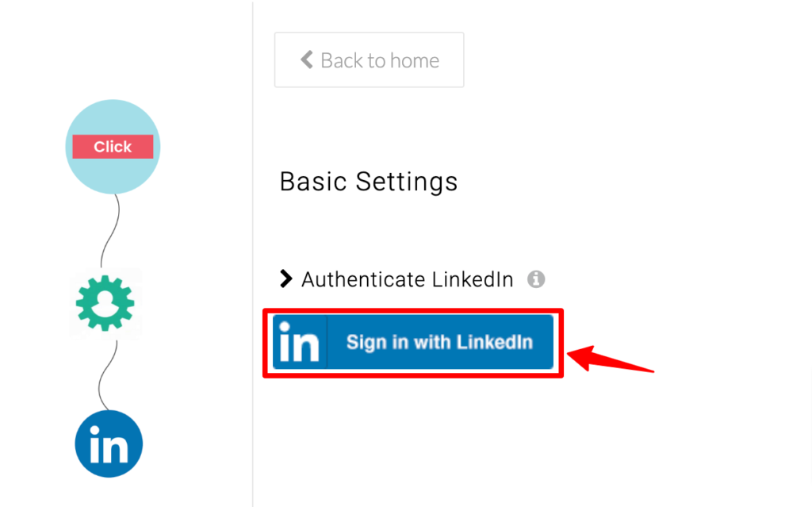Click the curved connector between Click and gear nodes
This screenshot has height=507, width=812.
pos(109,231)
